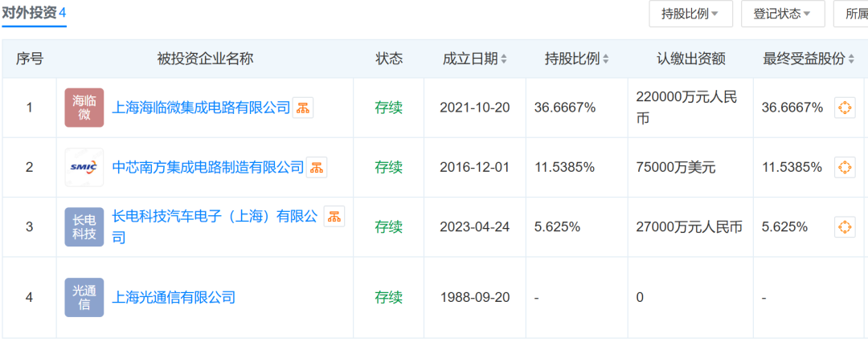Screen dimensions: 868x342
Task: Click date 2016-12-01
Action: pyautogui.click(x=474, y=167)
